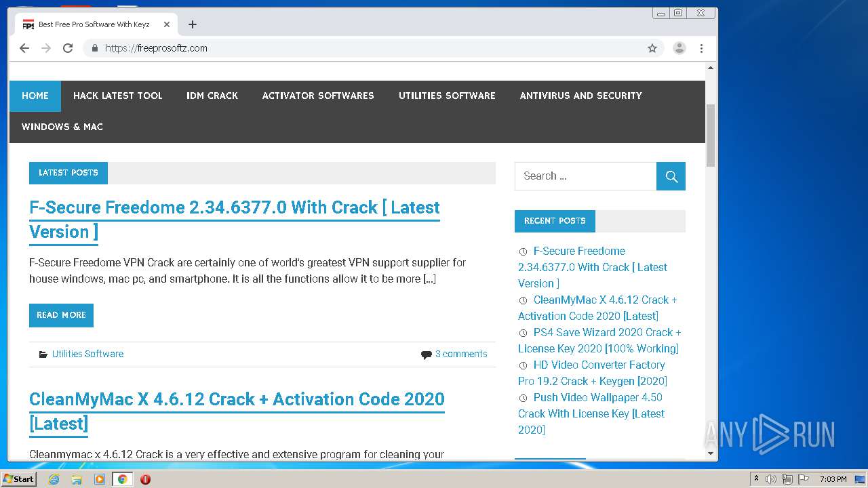Click the folder icon beside Utilities Software
868x488 pixels.
click(43, 354)
